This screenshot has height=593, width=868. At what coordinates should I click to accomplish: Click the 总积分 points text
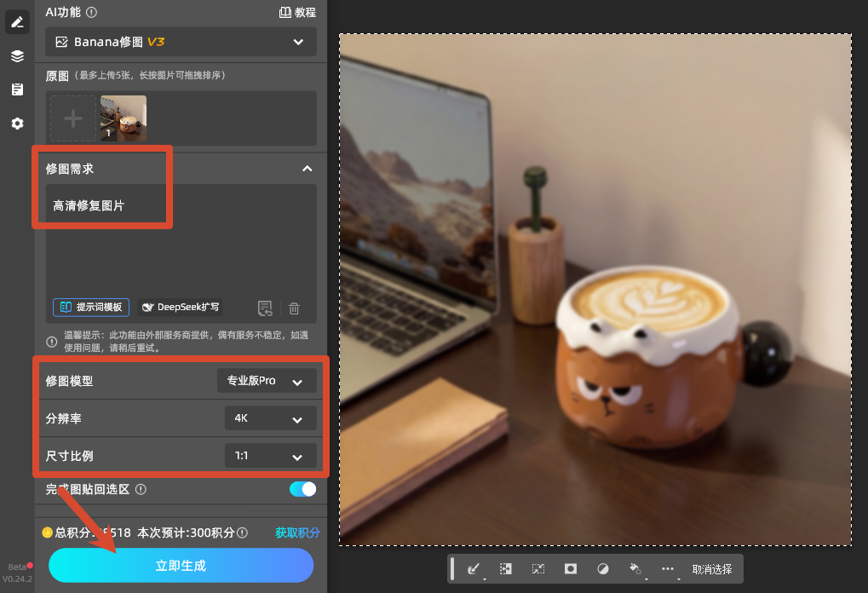point(92,533)
